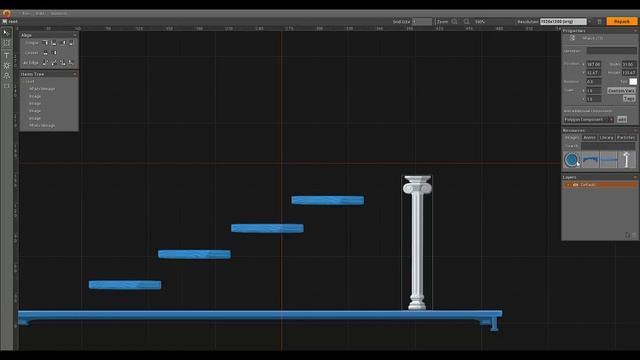Switch to the Library resources tab
The height and width of the screenshot is (360, 640).
point(607,138)
